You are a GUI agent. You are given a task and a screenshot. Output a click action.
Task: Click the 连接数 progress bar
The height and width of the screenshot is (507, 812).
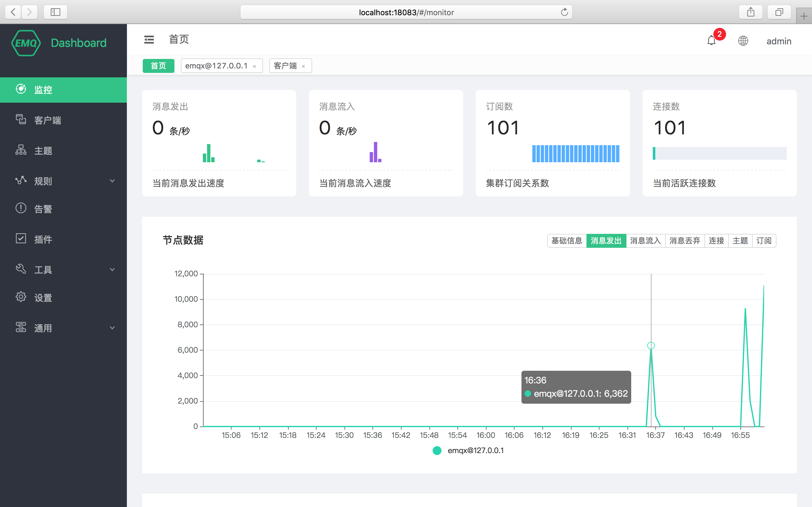click(x=719, y=153)
